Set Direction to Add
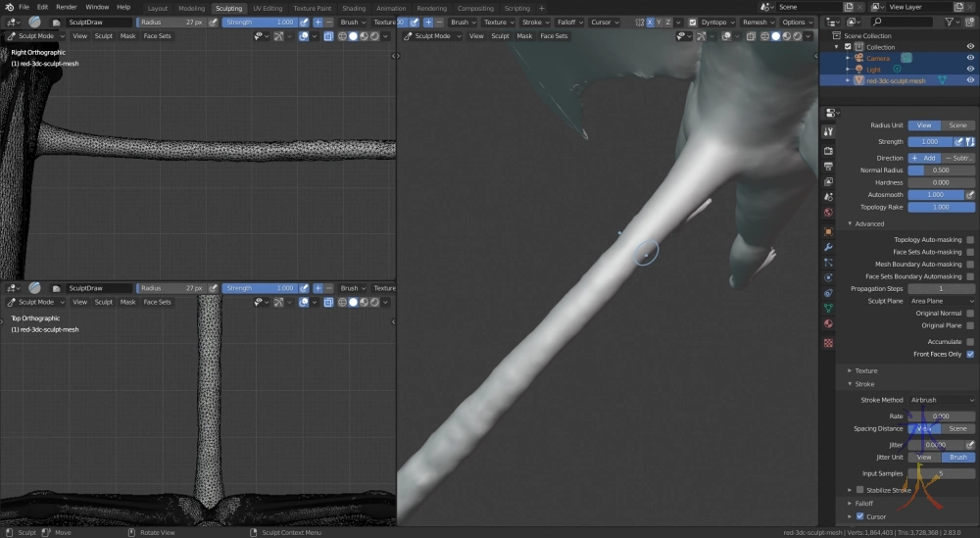Viewport: 980px width, 538px height. [x=924, y=158]
